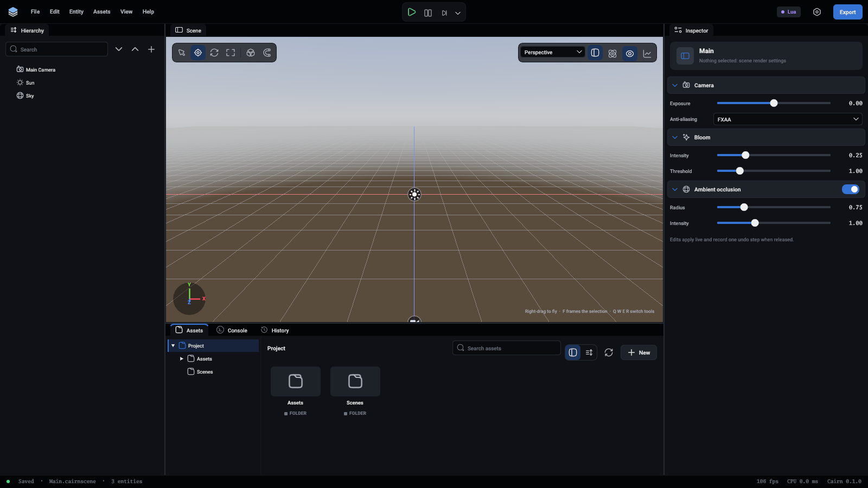Open the settings gear icon in top bar

coord(817,12)
